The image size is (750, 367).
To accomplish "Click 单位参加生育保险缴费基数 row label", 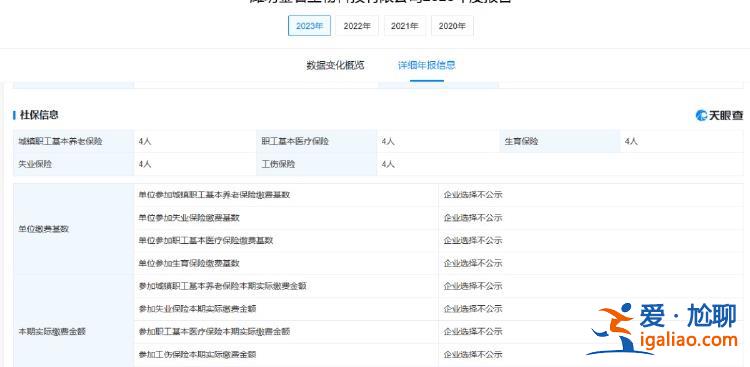I will click(x=189, y=263).
